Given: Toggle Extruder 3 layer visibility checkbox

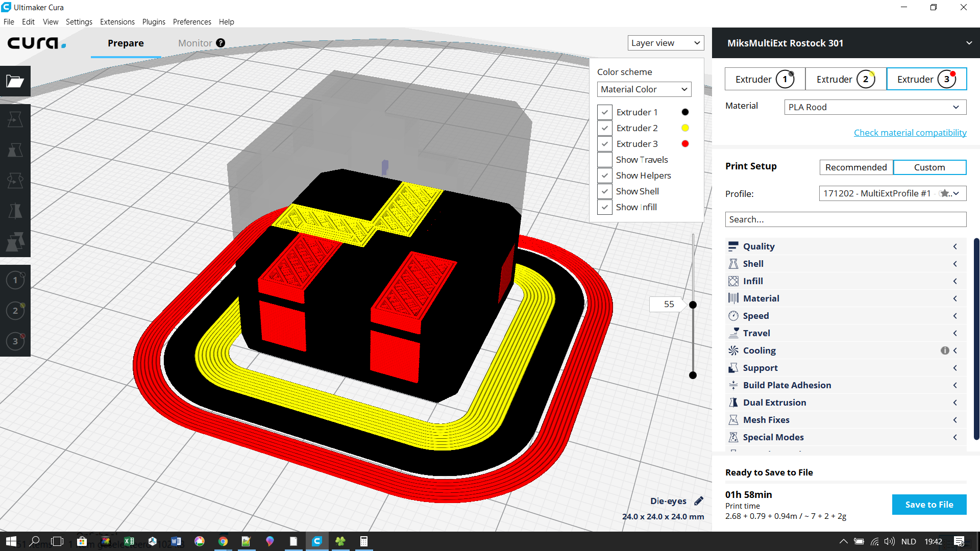Looking at the screenshot, I should 605,144.
